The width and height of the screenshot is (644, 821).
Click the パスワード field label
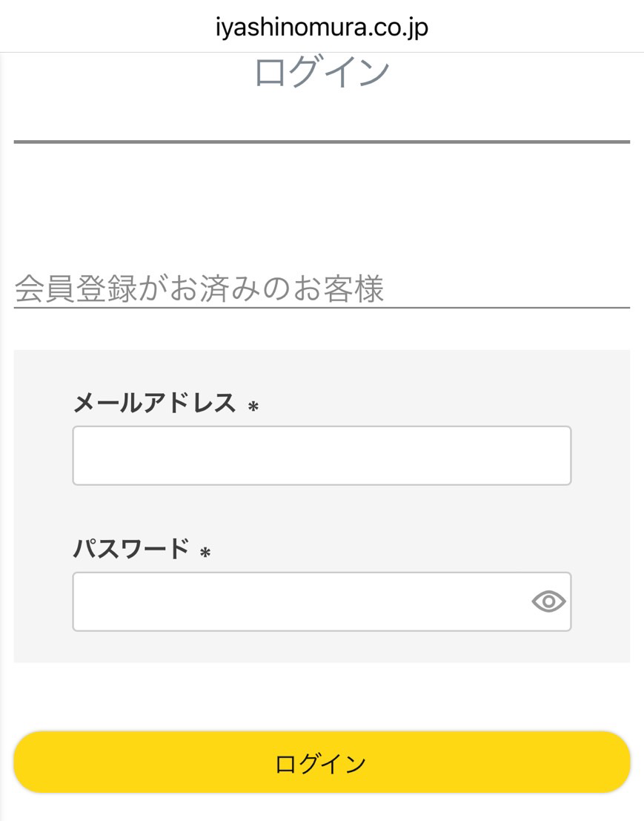click(130, 550)
